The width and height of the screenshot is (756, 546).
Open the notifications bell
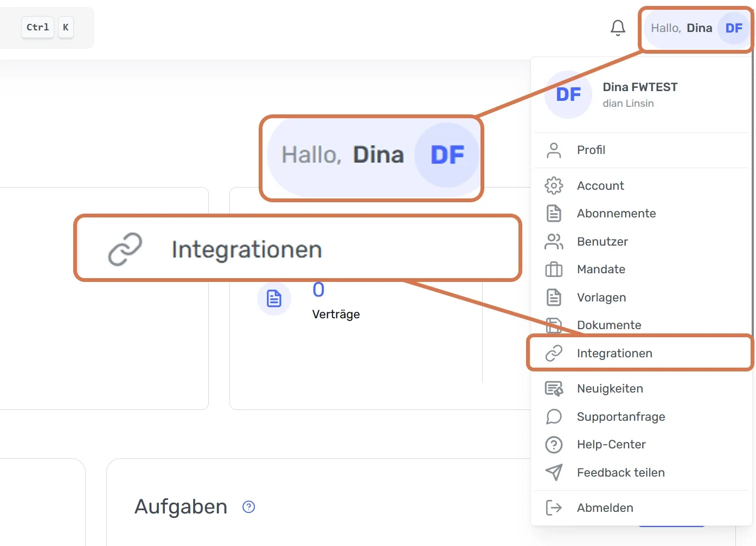click(618, 28)
